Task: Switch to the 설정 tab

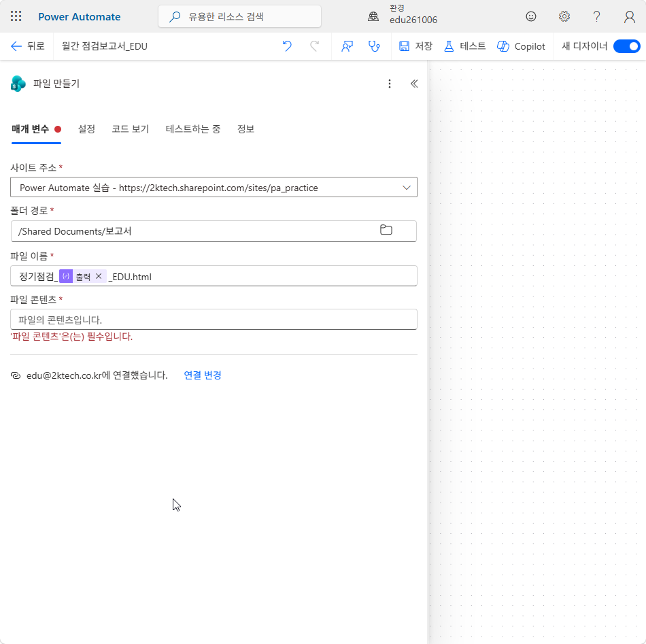Action: pyautogui.click(x=86, y=129)
